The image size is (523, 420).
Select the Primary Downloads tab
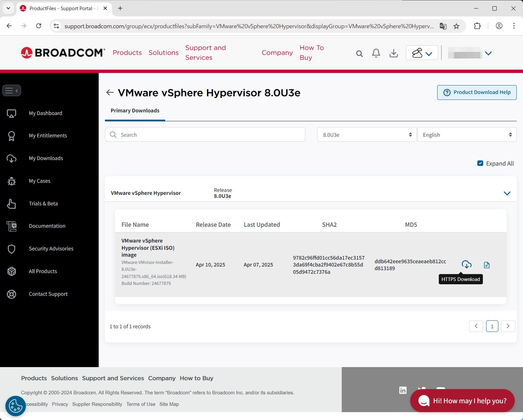[135, 111]
